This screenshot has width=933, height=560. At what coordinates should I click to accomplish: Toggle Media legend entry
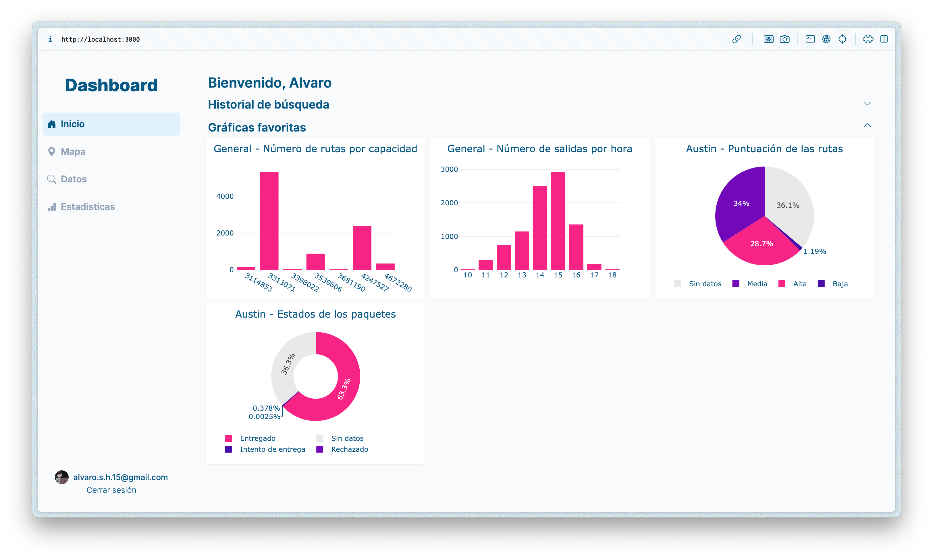[749, 284]
